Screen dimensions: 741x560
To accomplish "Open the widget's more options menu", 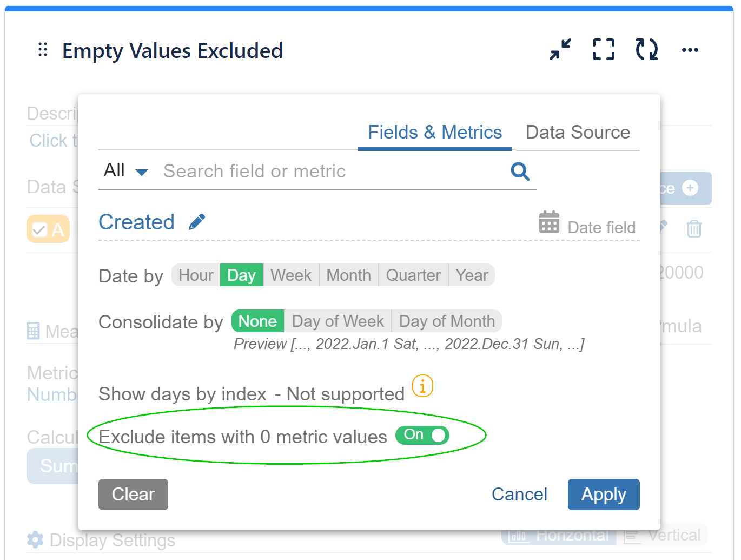I will click(x=690, y=50).
